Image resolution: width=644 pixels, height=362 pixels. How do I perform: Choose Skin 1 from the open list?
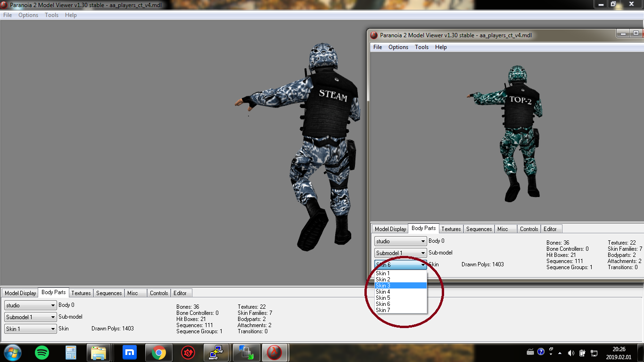click(x=400, y=273)
